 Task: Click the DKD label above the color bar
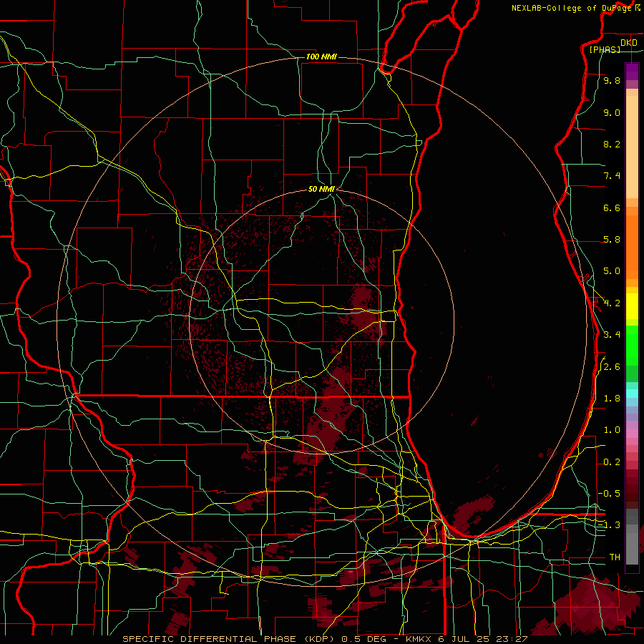click(628, 43)
